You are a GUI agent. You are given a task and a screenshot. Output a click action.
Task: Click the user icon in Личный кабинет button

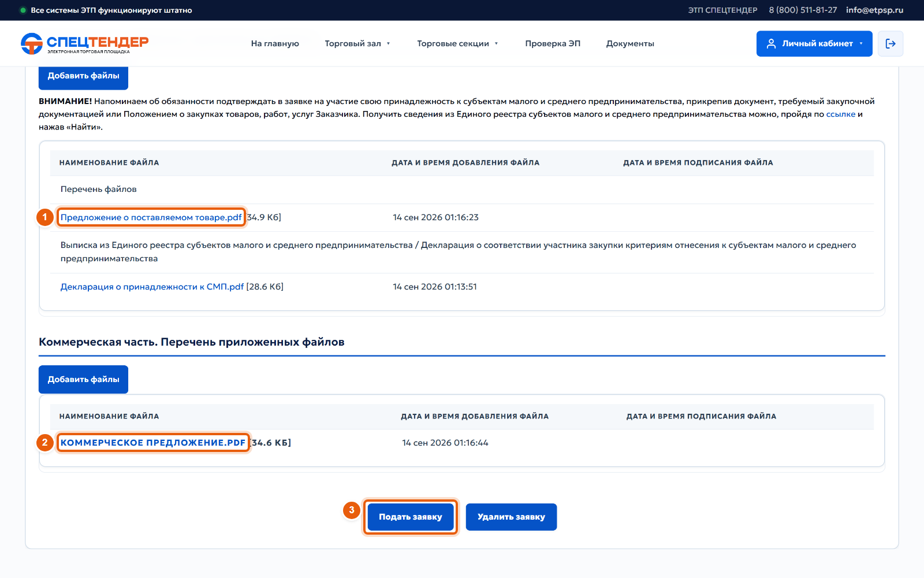pyautogui.click(x=771, y=43)
